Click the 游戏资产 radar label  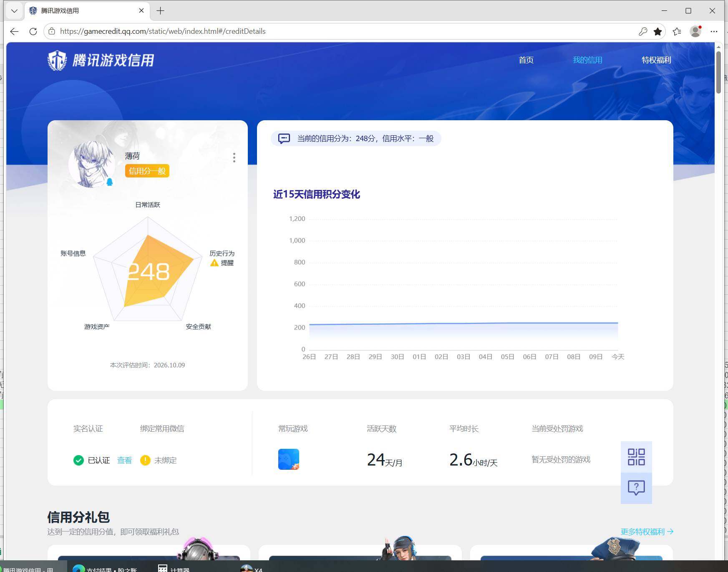pos(97,326)
